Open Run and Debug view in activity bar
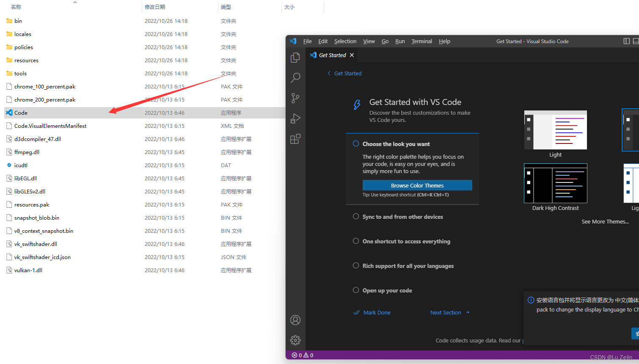Screen dimensions: 639x364 click(x=295, y=119)
